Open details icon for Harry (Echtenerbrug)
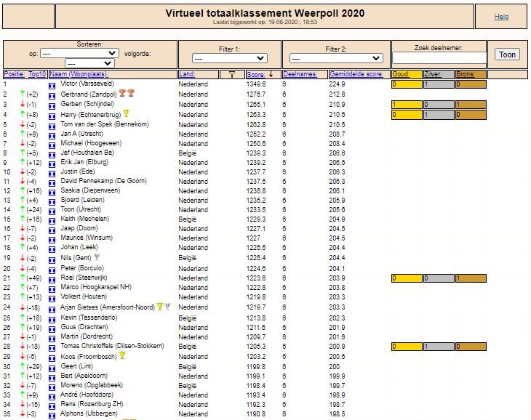This screenshot has height=420, width=531. [52, 116]
